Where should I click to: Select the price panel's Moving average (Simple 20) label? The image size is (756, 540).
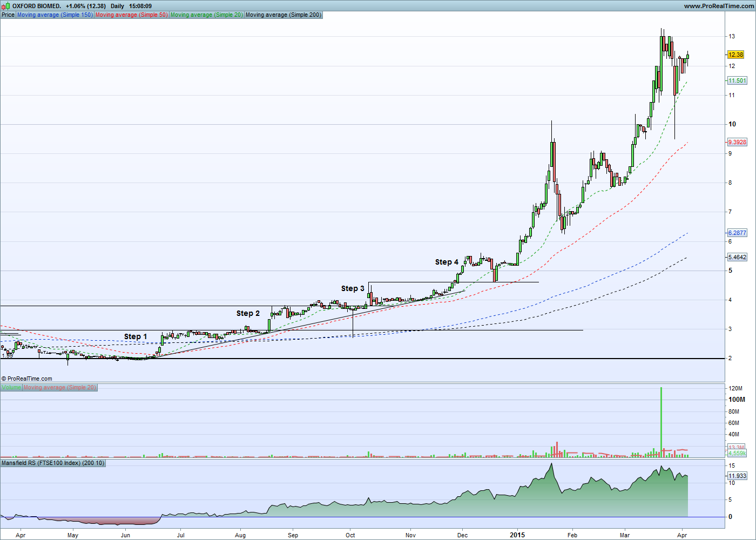(x=207, y=15)
